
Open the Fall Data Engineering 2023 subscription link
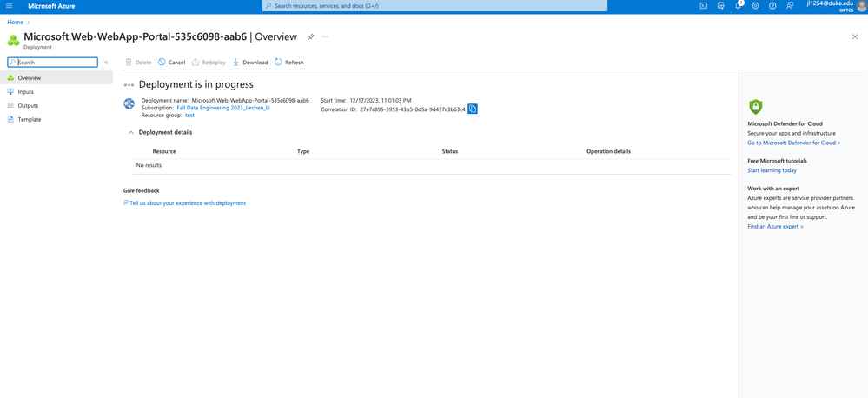click(x=223, y=108)
